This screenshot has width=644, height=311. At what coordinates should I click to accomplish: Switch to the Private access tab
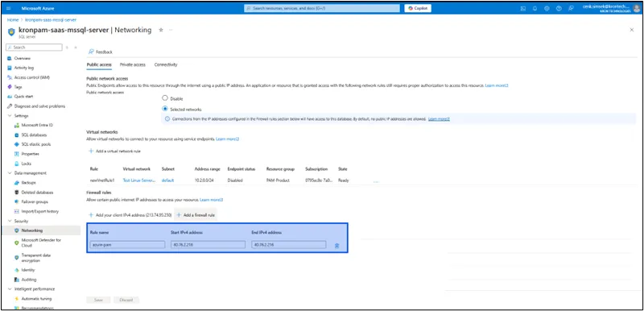pyautogui.click(x=132, y=65)
